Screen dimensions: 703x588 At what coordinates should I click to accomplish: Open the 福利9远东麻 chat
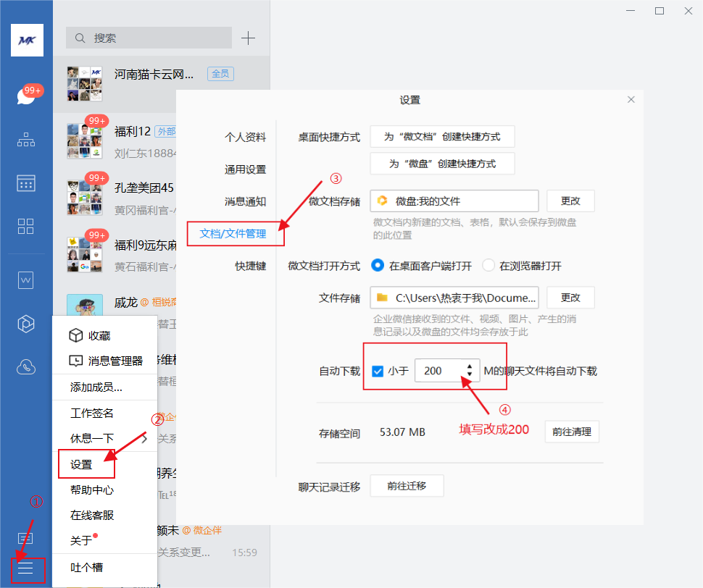115,255
